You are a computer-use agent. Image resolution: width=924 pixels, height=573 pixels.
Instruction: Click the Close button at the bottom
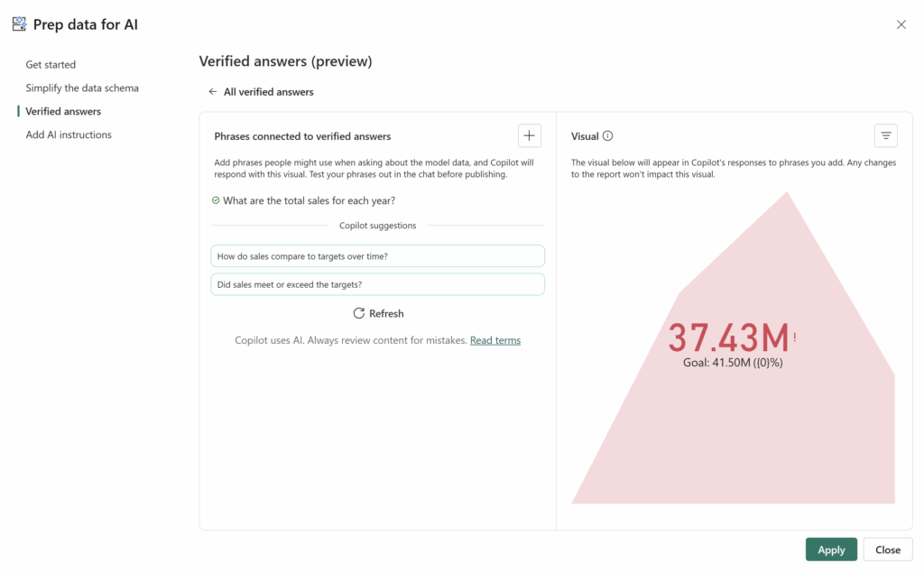coord(887,550)
